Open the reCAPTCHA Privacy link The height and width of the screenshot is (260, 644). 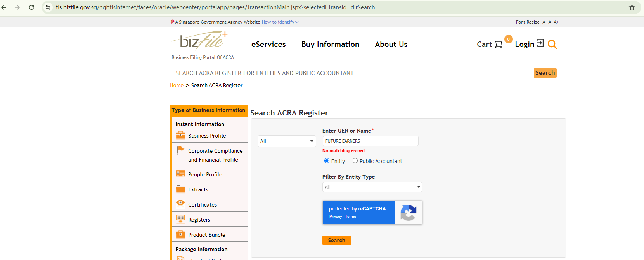pos(336,217)
